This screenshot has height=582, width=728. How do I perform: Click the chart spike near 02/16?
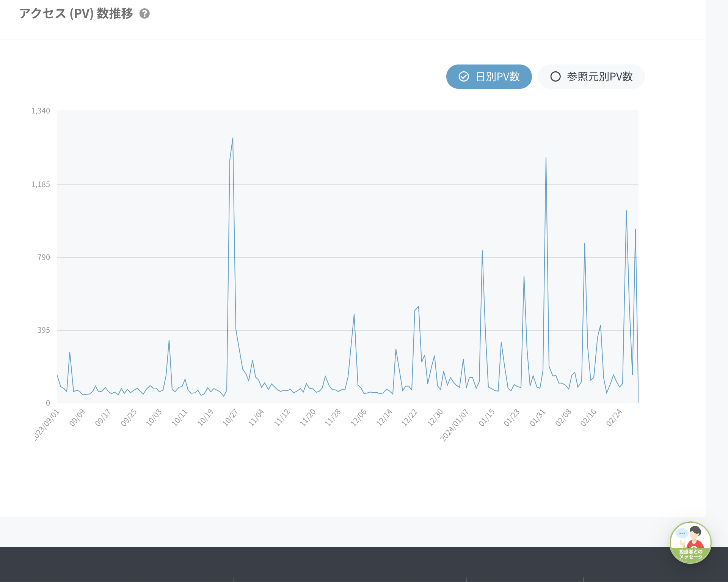585,244
